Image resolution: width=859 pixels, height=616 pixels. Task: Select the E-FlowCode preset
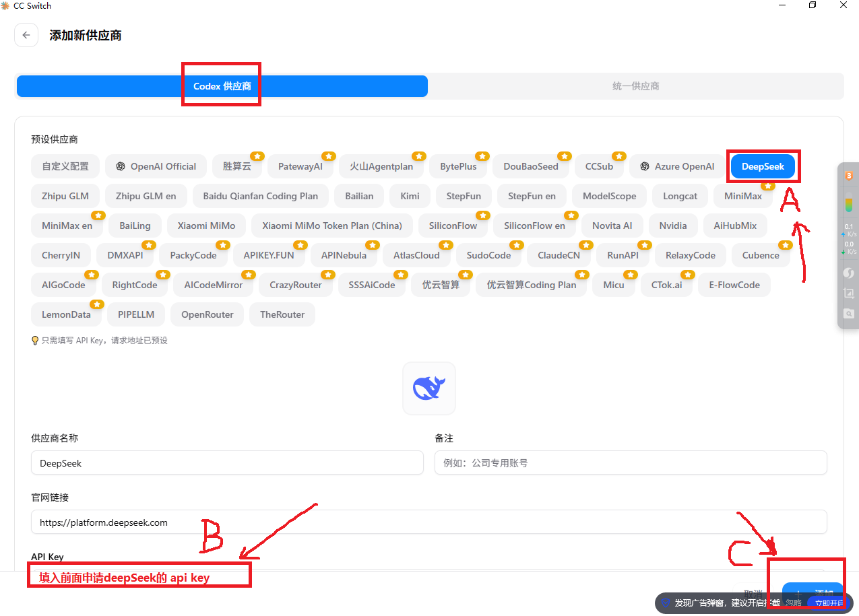click(734, 285)
